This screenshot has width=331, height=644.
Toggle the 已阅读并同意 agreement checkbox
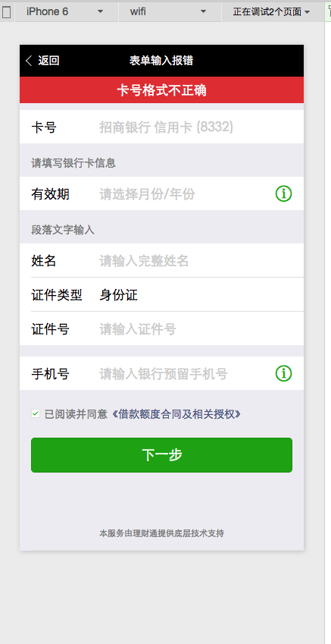coord(36,413)
